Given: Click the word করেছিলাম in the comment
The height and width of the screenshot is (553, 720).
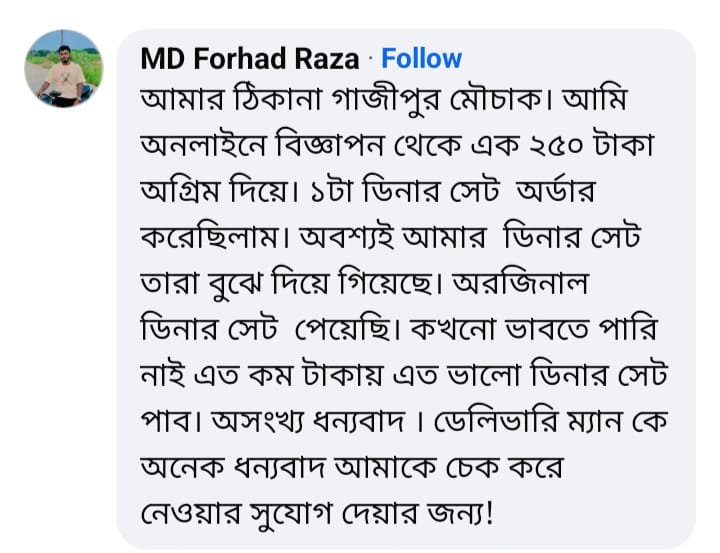Looking at the screenshot, I should [218, 238].
